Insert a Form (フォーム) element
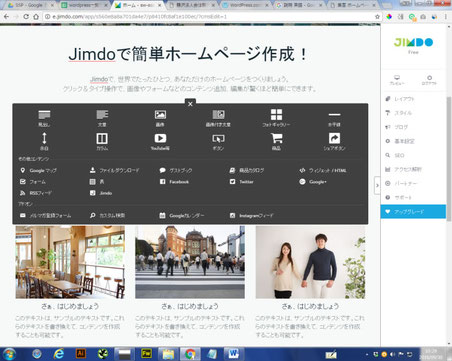The image size is (452, 361). tap(33, 182)
